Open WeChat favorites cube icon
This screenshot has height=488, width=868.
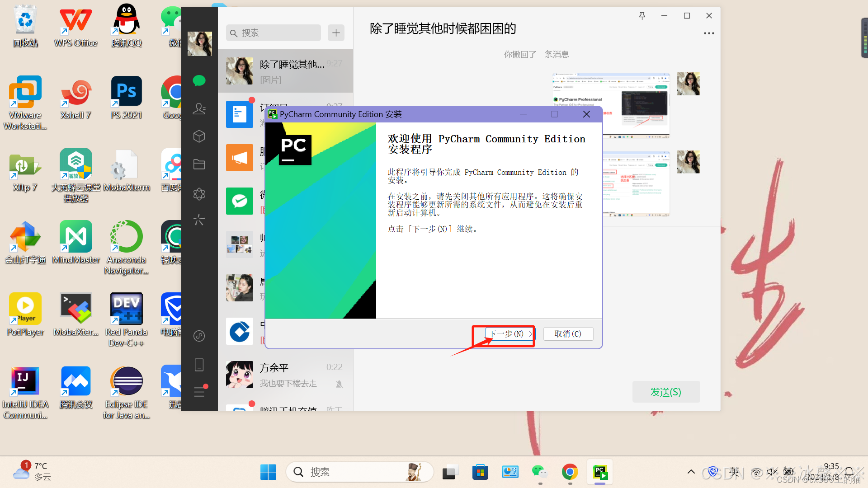(x=199, y=136)
